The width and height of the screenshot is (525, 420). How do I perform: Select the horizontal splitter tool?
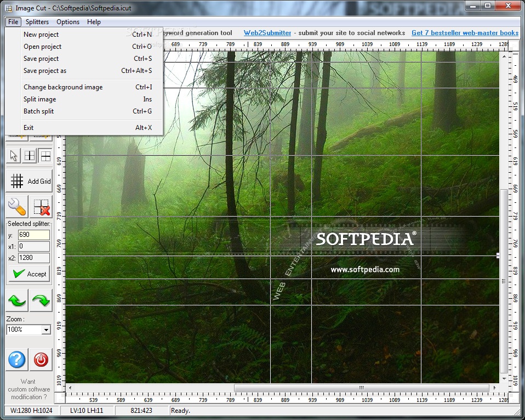pyautogui.click(x=45, y=156)
